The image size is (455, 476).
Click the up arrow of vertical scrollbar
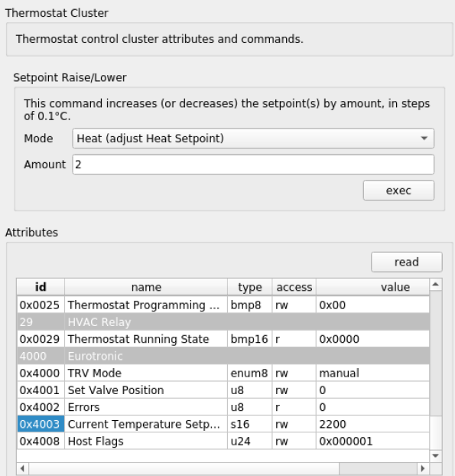coord(436,285)
